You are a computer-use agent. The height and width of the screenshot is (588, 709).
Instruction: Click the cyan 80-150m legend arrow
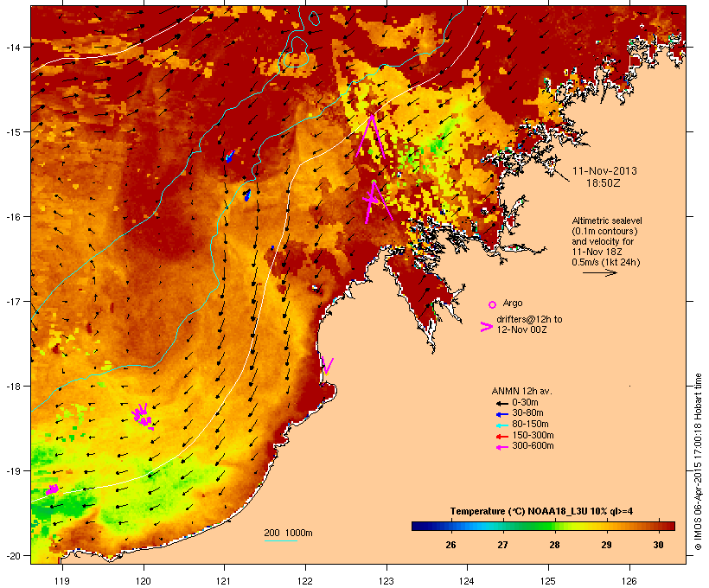pos(501,425)
